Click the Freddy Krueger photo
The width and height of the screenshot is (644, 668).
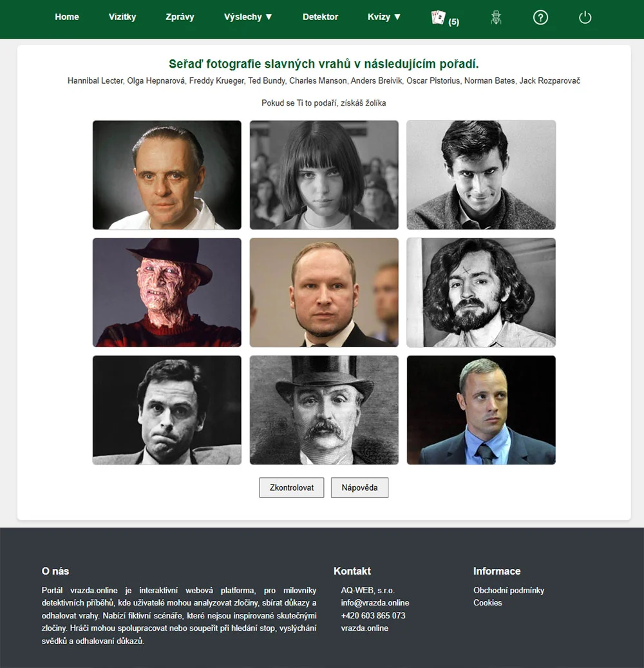click(x=166, y=292)
